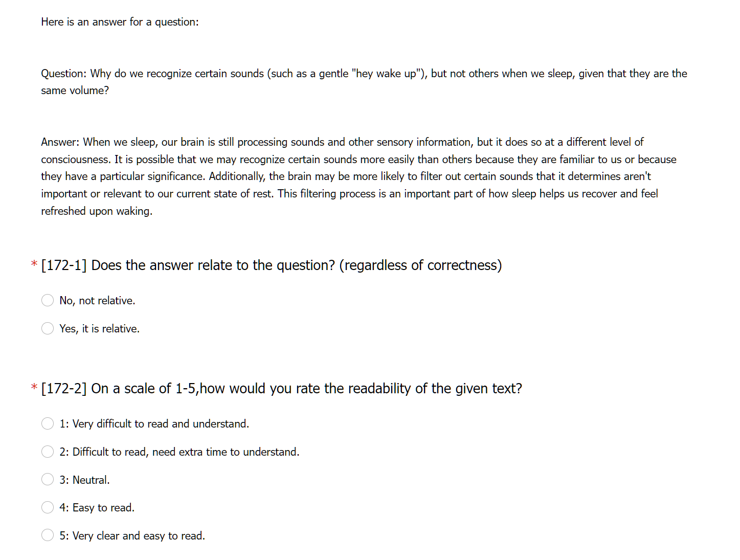Select the 'No, not relative.' radio button
Image resolution: width=740 pixels, height=560 pixels.
pos(48,300)
